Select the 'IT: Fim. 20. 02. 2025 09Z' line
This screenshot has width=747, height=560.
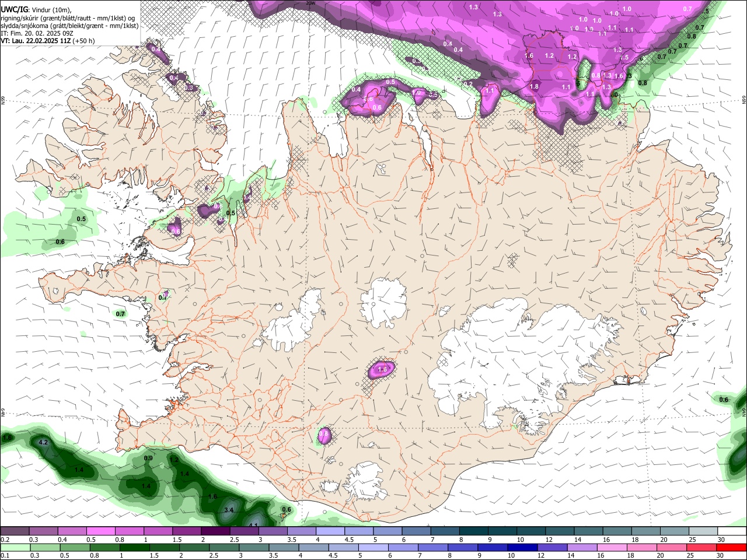[x=37, y=33]
